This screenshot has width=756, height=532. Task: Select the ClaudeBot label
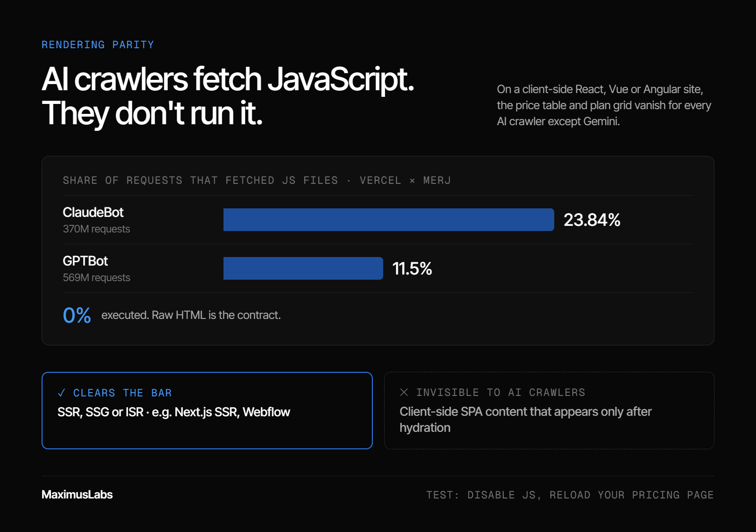pyautogui.click(x=93, y=213)
